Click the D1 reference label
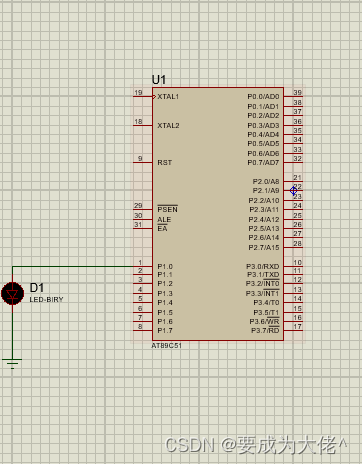The width and height of the screenshot is (362, 464). [x=37, y=287]
